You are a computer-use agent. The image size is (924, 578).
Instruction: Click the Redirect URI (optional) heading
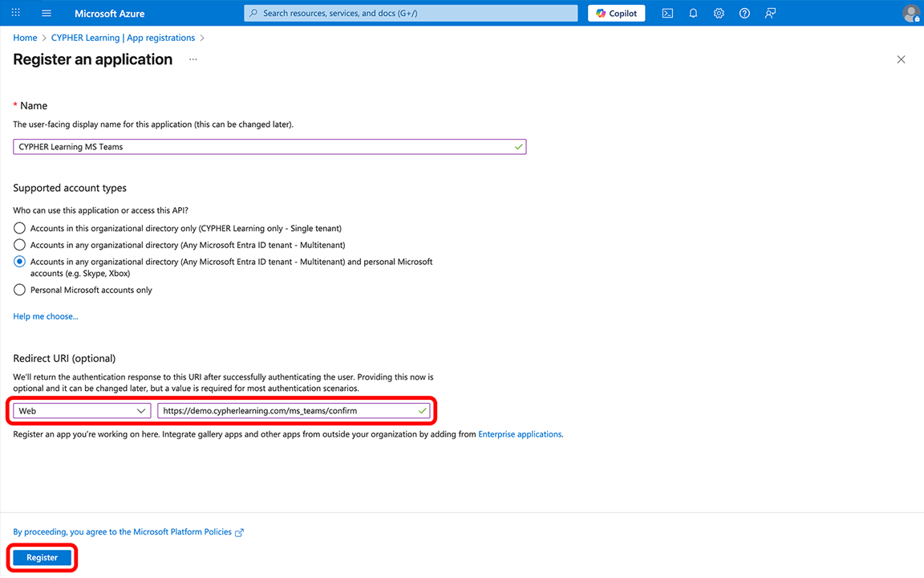pyautogui.click(x=64, y=359)
